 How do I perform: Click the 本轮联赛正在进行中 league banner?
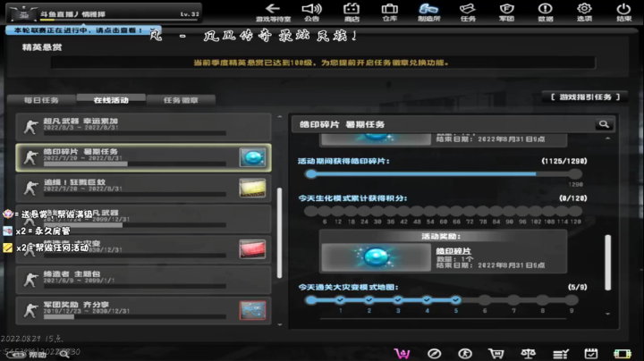click(78, 30)
